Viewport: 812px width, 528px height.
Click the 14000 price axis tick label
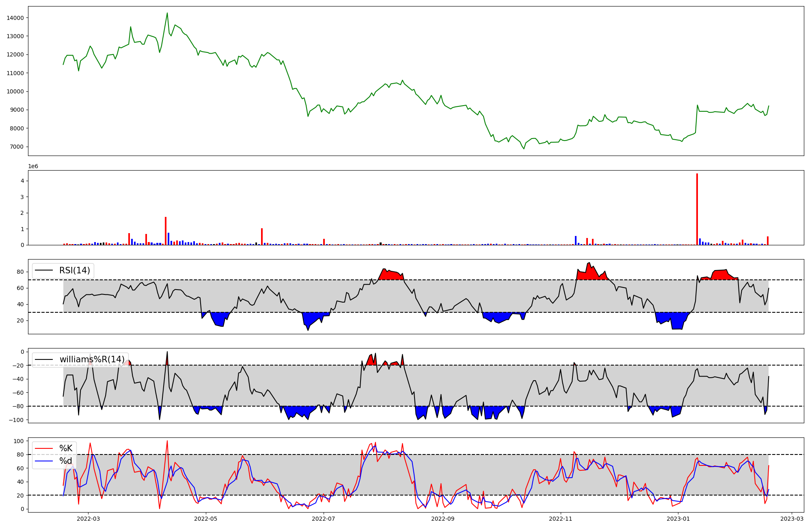15,18
